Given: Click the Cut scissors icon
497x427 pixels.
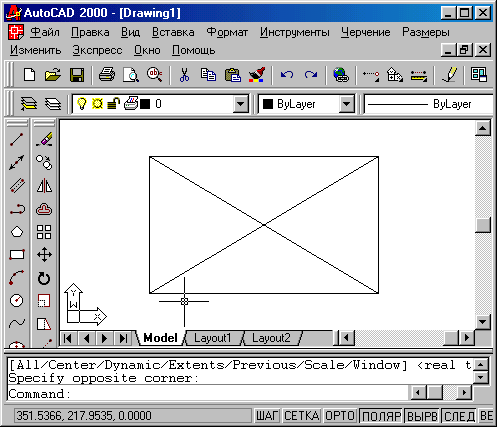Looking at the screenshot, I should pos(184,75).
